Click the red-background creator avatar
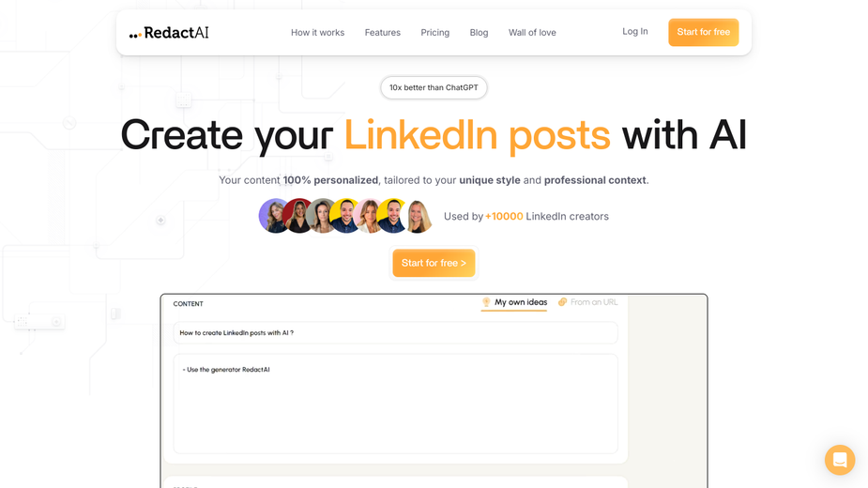Image resolution: width=868 pixels, height=488 pixels. click(298, 216)
